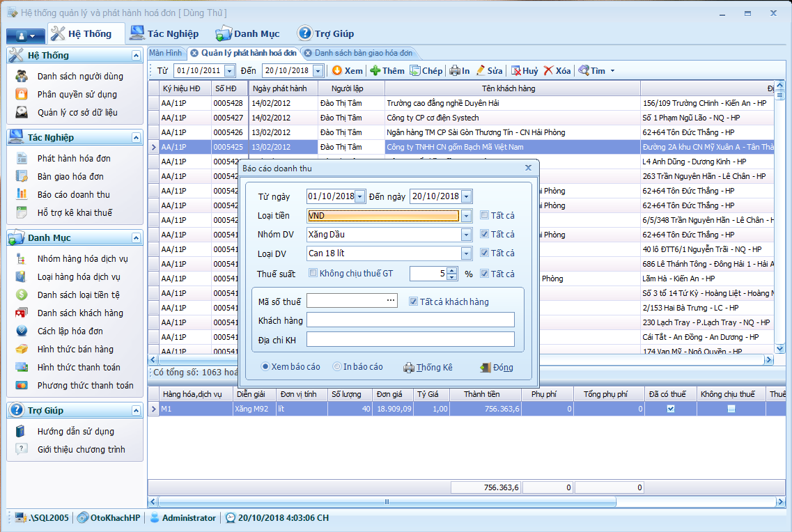
Task: Click the Xóa delete icon
Action: [549, 70]
